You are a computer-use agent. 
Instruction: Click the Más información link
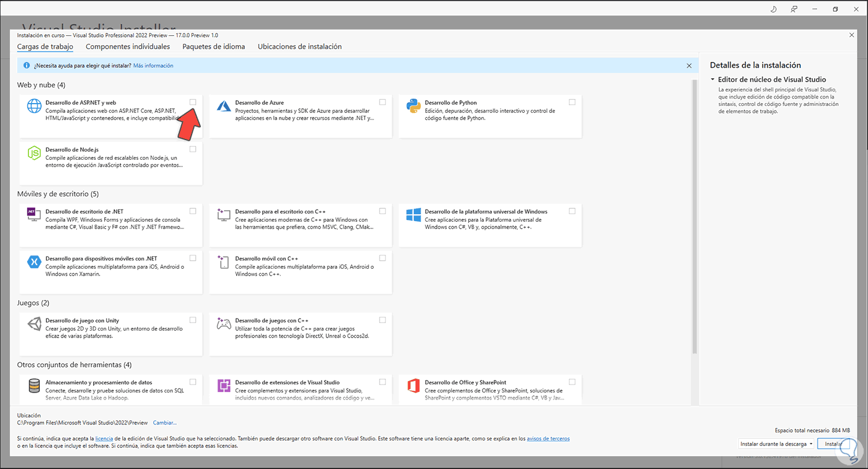(x=153, y=66)
